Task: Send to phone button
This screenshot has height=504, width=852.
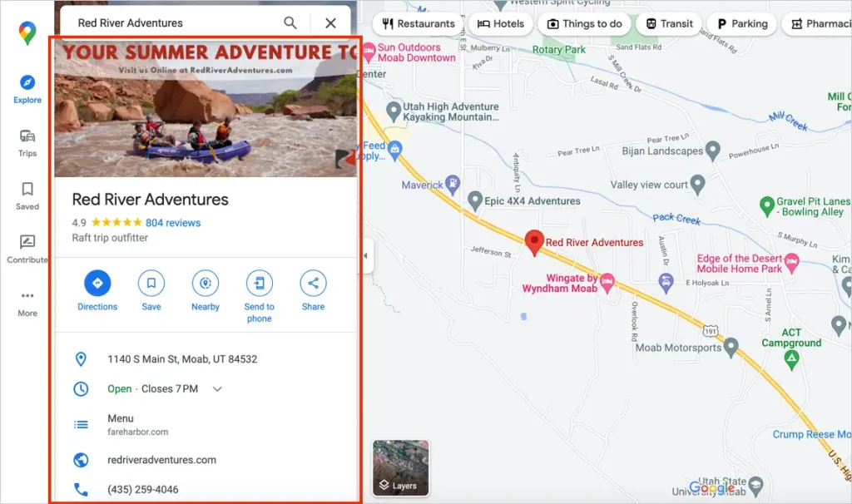Action: click(x=260, y=297)
